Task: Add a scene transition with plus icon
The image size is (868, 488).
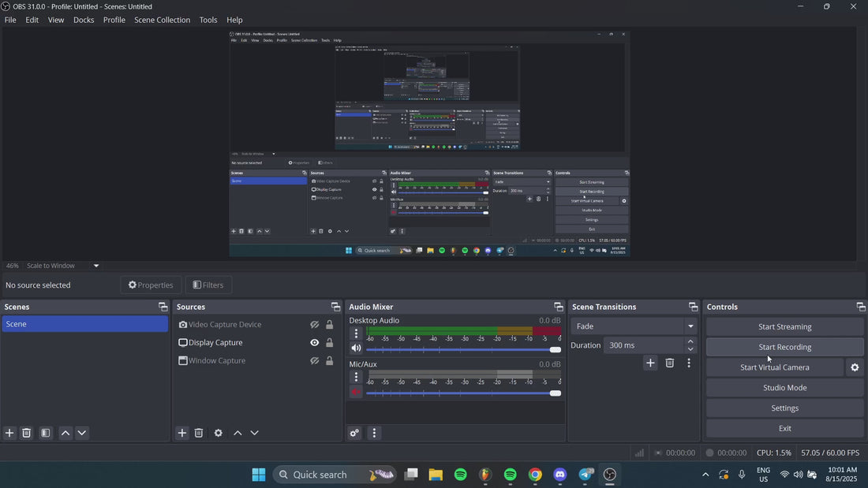Action: [x=650, y=363]
